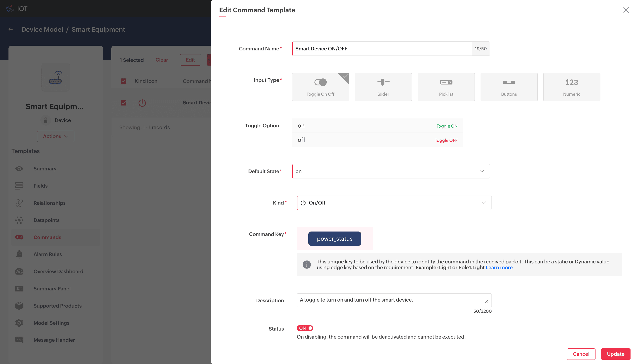639x364 pixels.
Task: Click the power_status command key chip
Action: [334, 238]
